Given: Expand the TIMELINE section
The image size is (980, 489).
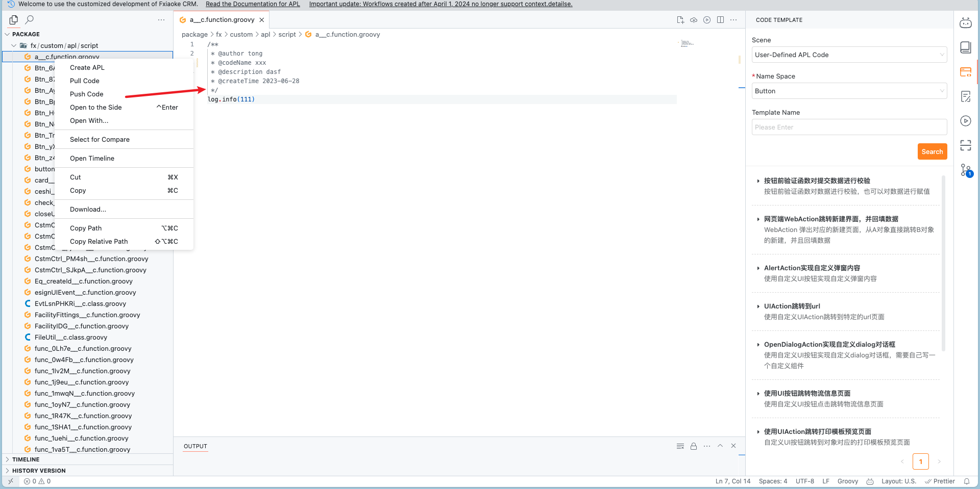Looking at the screenshot, I should point(26,459).
